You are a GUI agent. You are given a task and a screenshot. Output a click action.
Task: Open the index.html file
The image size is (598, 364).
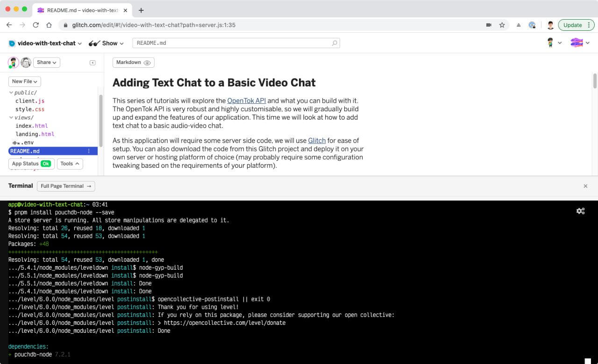point(32,126)
